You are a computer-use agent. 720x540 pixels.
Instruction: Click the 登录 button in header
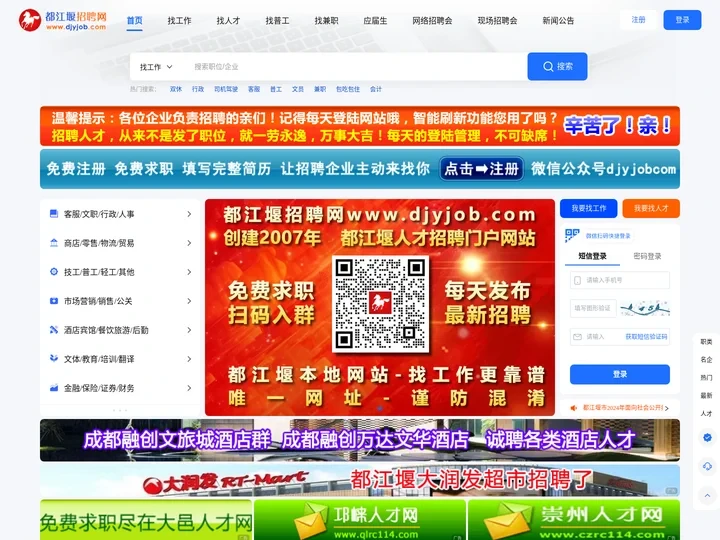pyautogui.click(x=682, y=20)
